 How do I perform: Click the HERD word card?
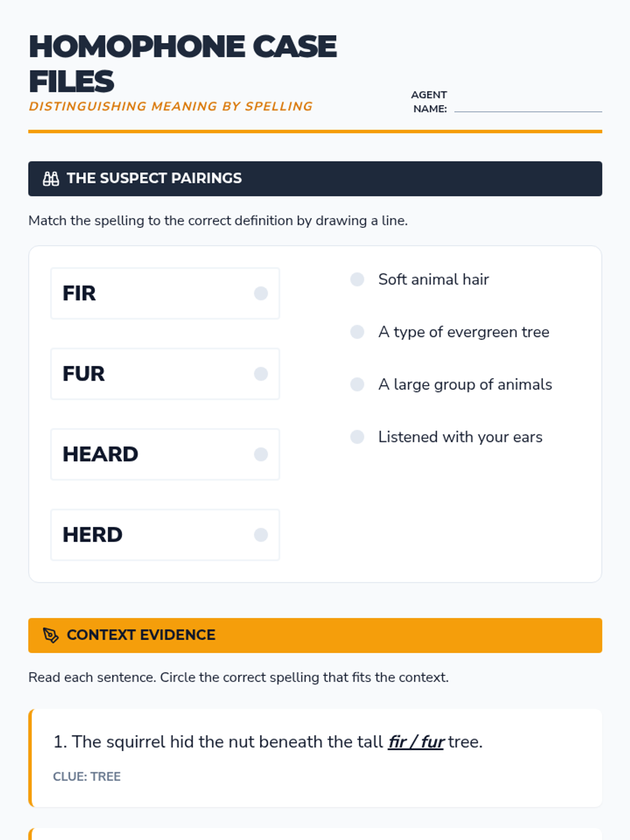(165, 535)
